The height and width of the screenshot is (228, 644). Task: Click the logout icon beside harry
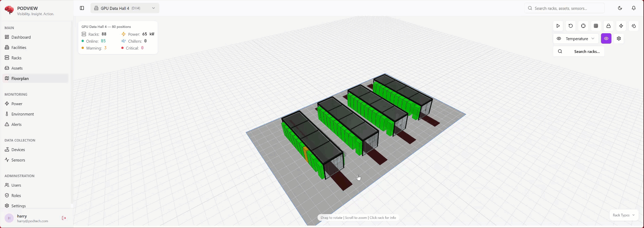pos(64,218)
